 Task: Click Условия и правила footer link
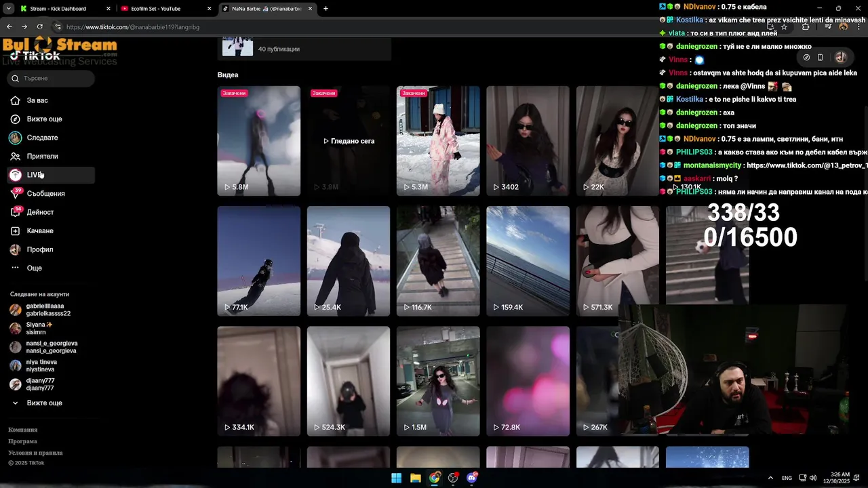(x=35, y=453)
